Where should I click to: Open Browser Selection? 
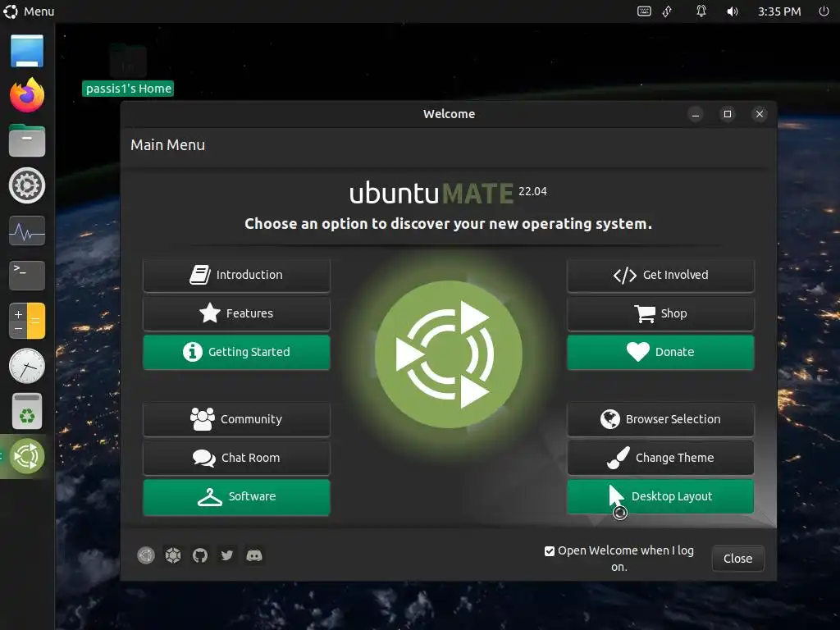pyautogui.click(x=660, y=419)
